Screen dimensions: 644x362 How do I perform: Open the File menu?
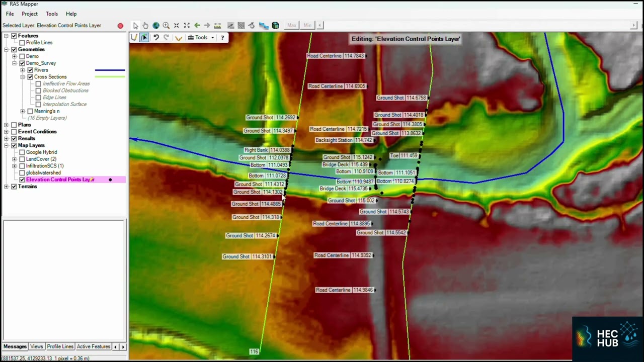tap(10, 14)
